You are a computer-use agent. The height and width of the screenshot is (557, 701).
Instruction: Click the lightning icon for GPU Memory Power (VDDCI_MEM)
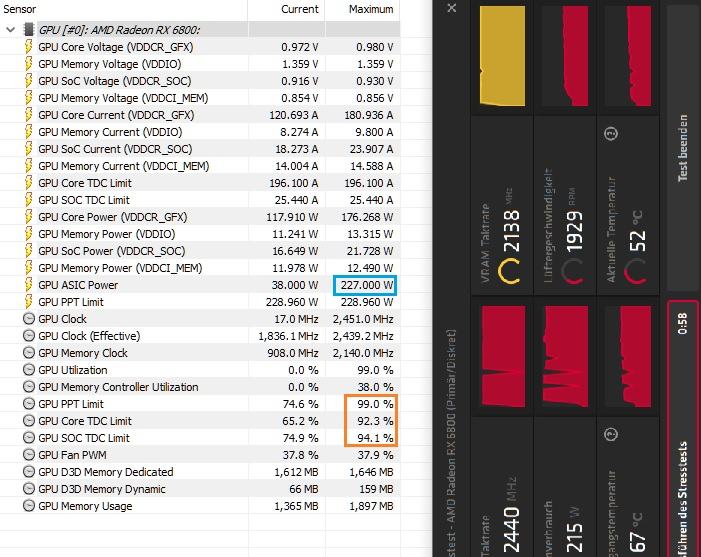point(29,268)
